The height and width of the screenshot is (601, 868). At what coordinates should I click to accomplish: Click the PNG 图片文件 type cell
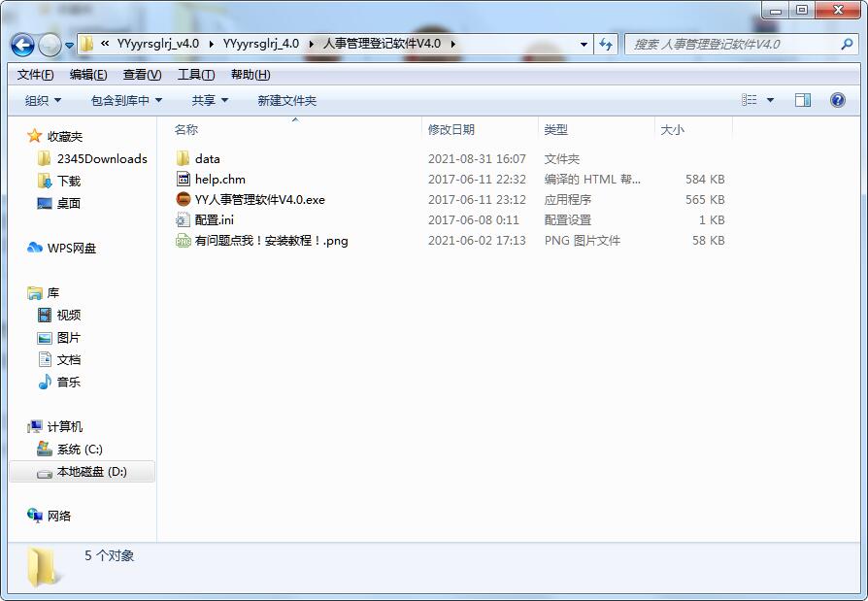(x=582, y=241)
